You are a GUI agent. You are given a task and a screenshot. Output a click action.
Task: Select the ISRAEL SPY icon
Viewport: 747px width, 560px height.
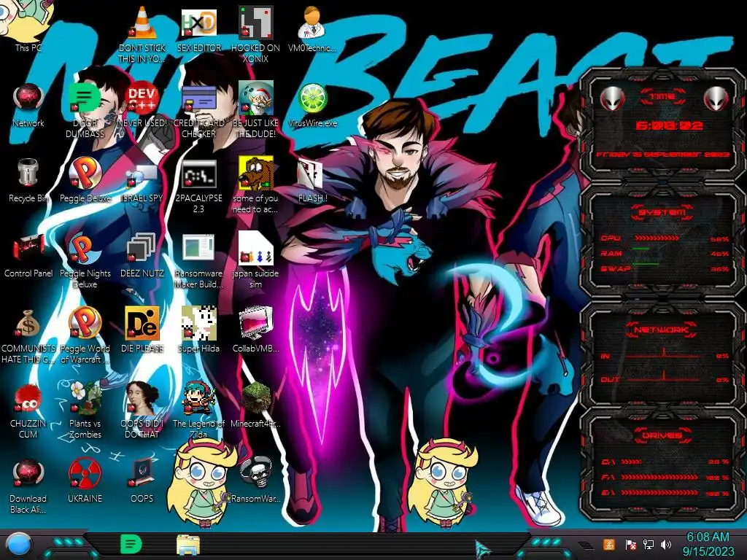coord(142,175)
